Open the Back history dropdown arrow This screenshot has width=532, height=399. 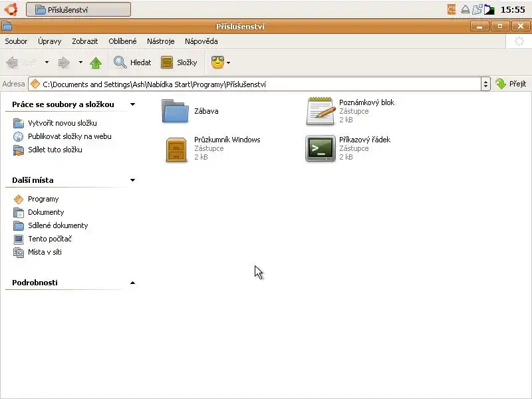[x=47, y=62]
